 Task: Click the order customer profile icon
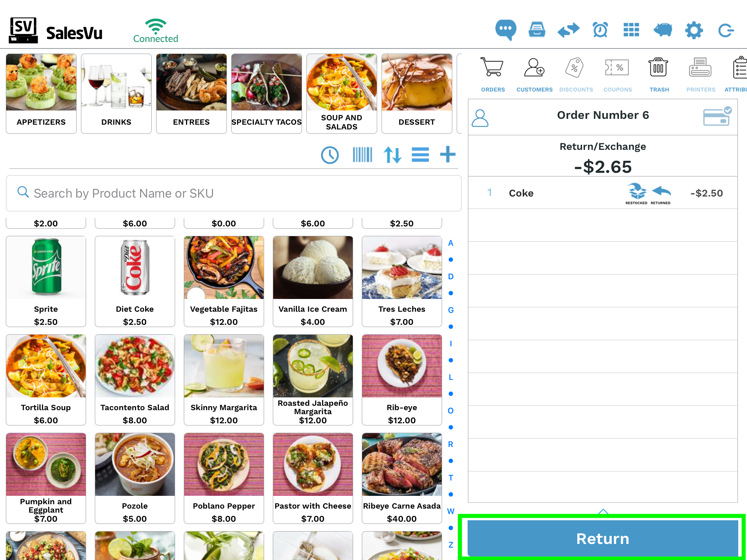480,118
